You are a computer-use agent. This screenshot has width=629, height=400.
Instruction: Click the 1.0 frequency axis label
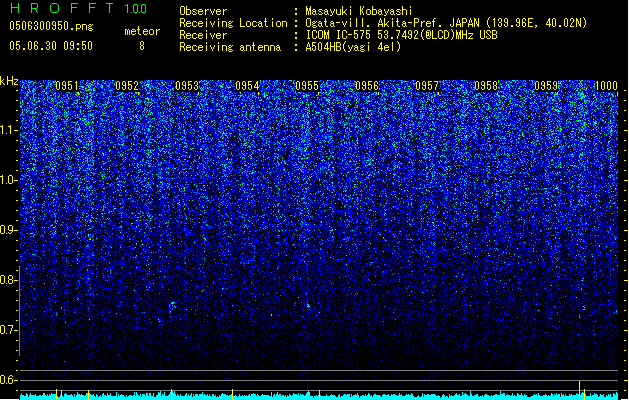(9, 180)
